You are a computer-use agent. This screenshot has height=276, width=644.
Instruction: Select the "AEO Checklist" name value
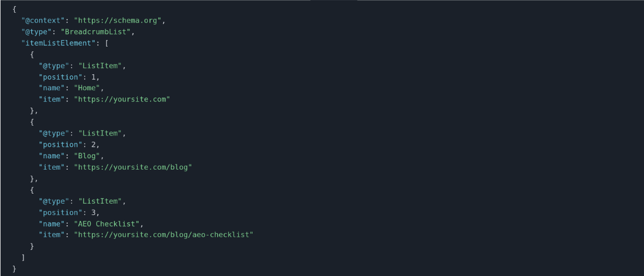coord(107,223)
